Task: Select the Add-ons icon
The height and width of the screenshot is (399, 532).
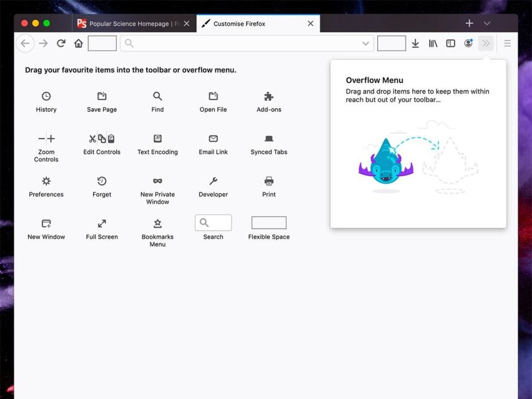Action: [x=268, y=97]
